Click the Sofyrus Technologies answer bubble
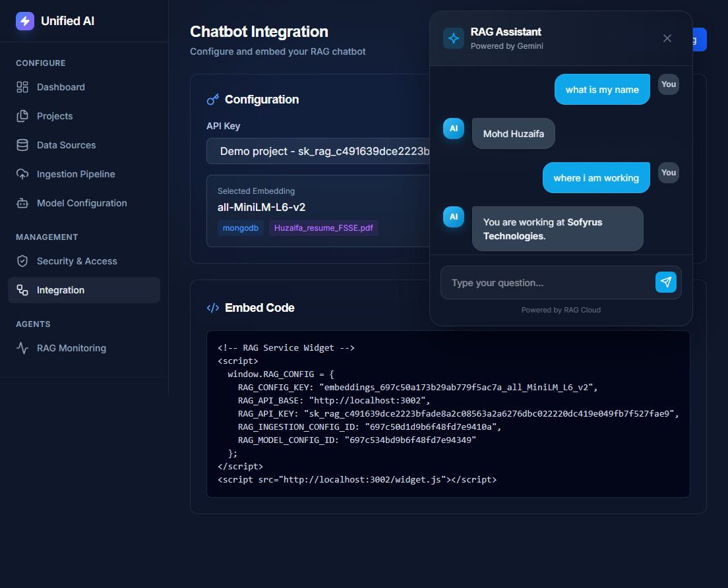 (558, 229)
